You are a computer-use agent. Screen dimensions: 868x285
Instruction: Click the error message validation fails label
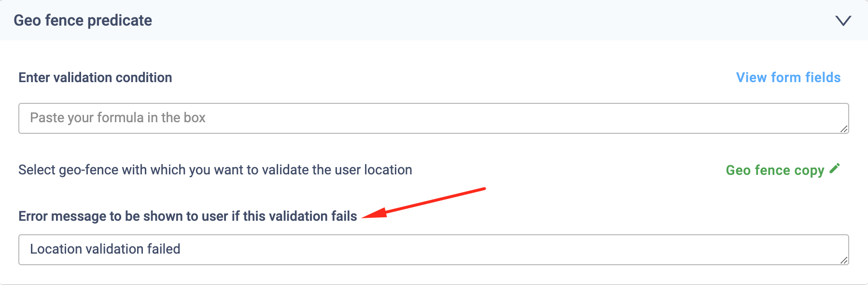[187, 216]
